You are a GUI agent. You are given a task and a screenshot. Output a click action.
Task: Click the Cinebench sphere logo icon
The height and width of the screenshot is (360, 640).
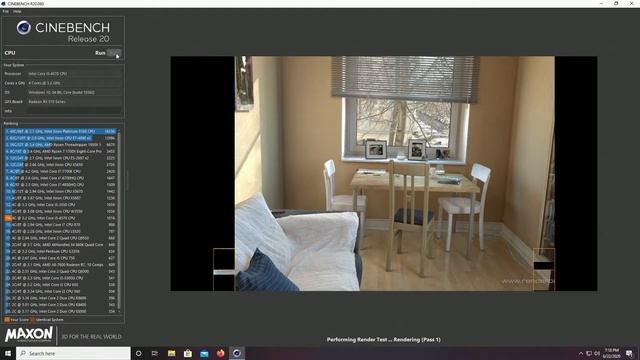pyautogui.click(x=24, y=28)
